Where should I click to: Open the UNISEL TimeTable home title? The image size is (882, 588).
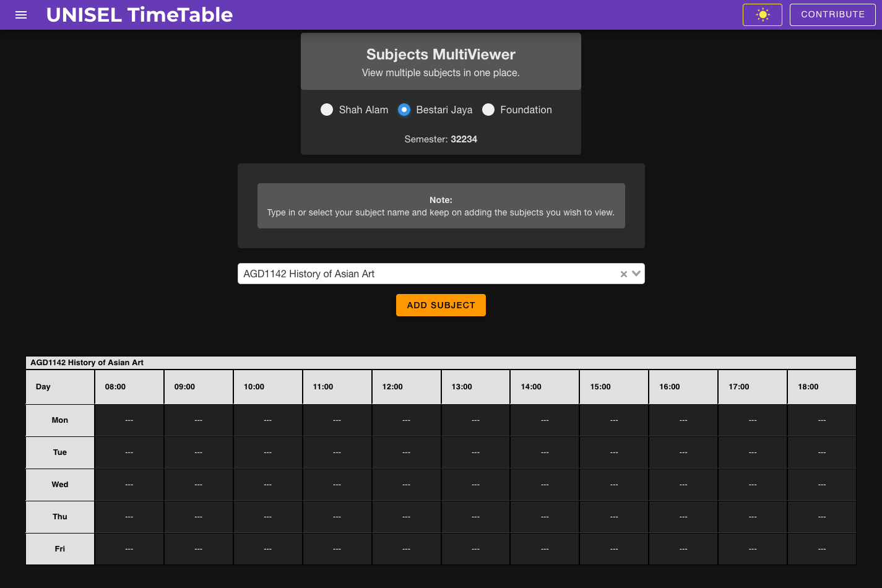click(x=139, y=15)
